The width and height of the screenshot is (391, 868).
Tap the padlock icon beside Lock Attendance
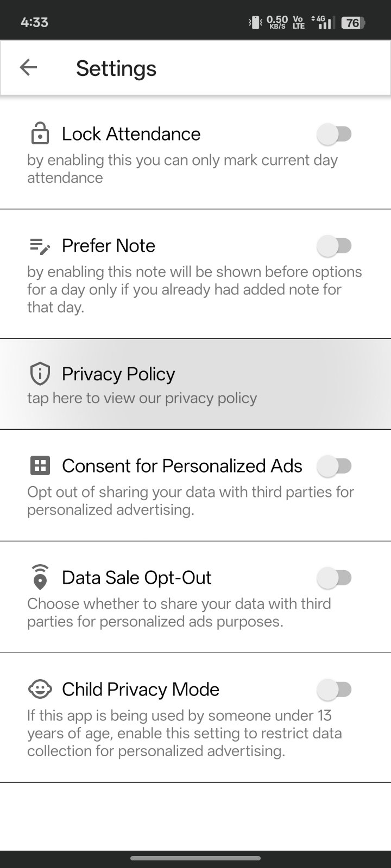[x=40, y=134]
